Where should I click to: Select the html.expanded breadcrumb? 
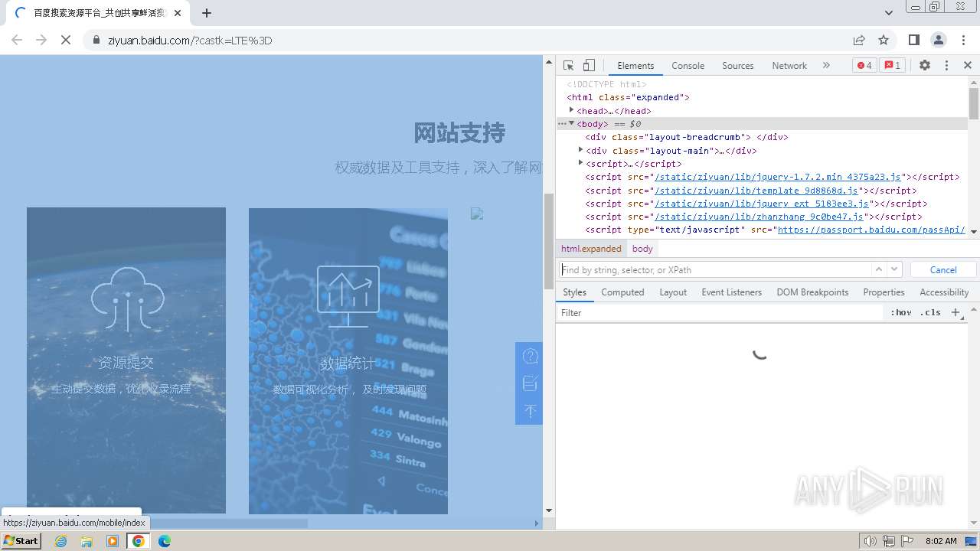click(591, 249)
